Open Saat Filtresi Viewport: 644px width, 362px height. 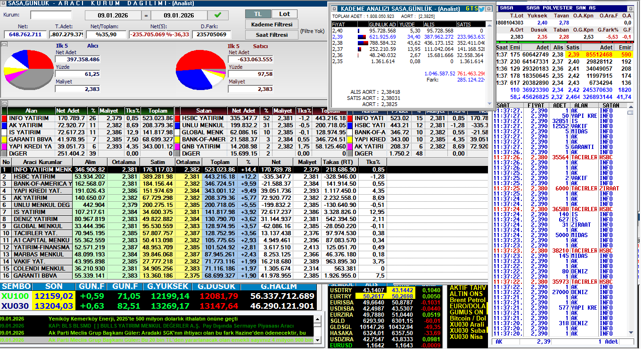pyautogui.click(x=271, y=35)
